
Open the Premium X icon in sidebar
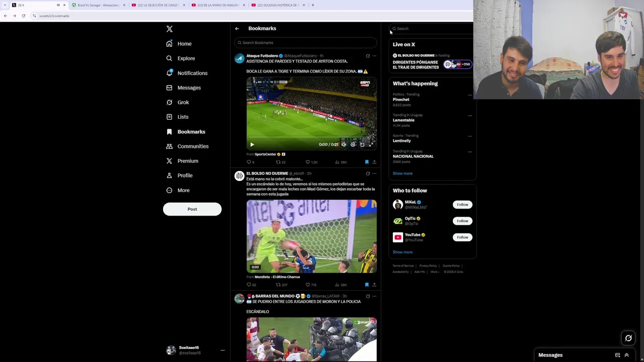170,161
